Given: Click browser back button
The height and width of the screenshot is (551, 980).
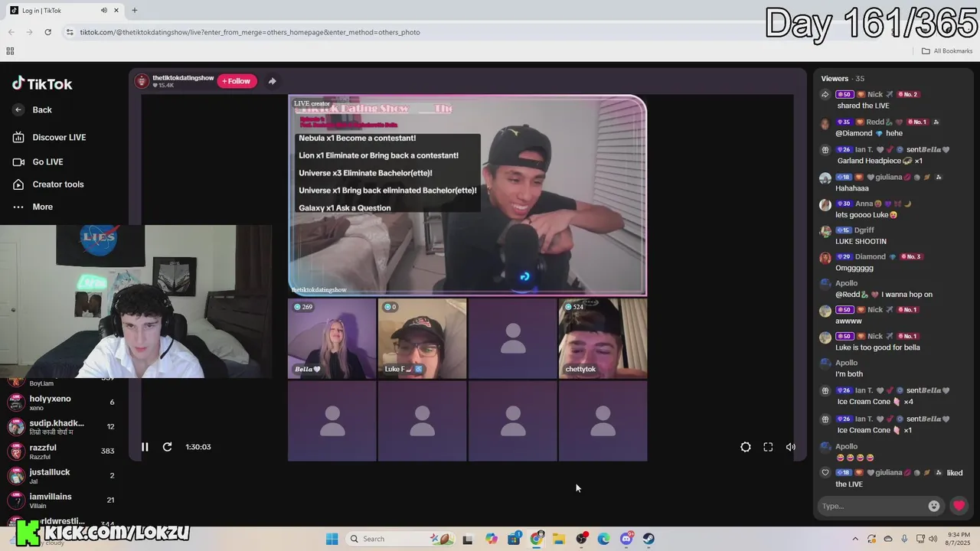Looking at the screenshot, I should pos(11,32).
